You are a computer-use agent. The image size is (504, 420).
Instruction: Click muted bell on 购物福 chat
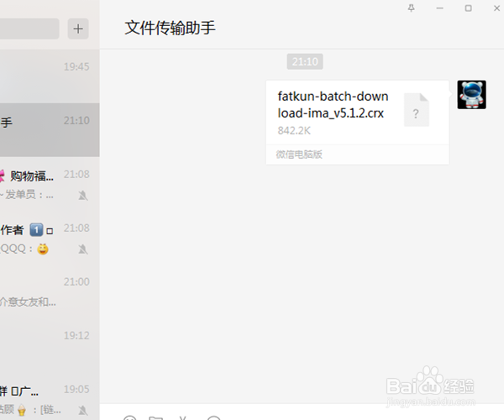click(x=83, y=196)
